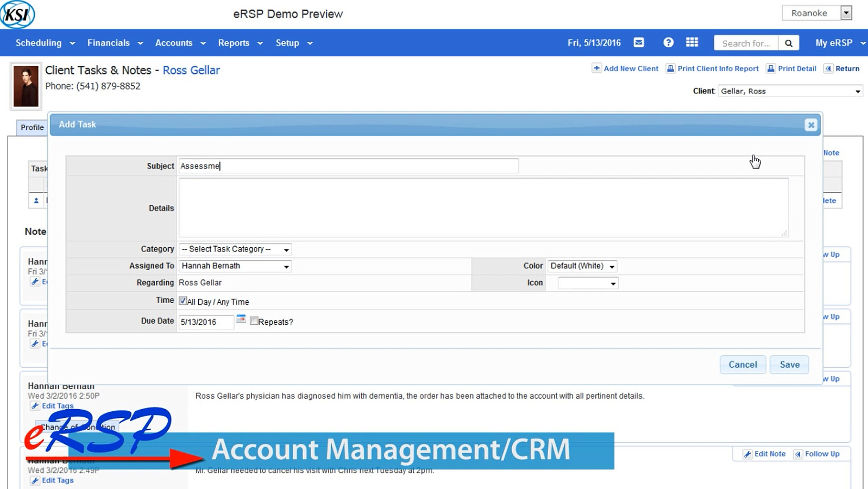Screen dimensions: 868x489
Task: Click the Add New Client plus icon
Action: point(596,68)
